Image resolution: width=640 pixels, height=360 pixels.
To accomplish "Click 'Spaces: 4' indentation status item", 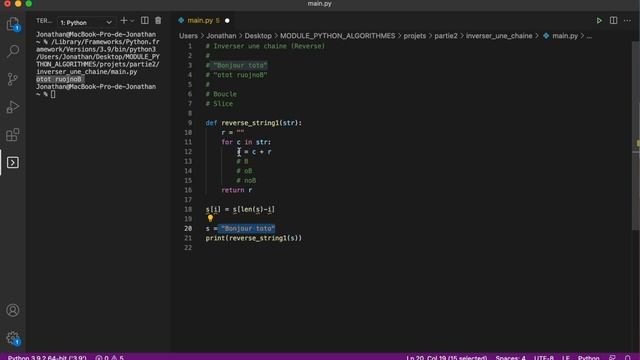I will coord(510,357).
